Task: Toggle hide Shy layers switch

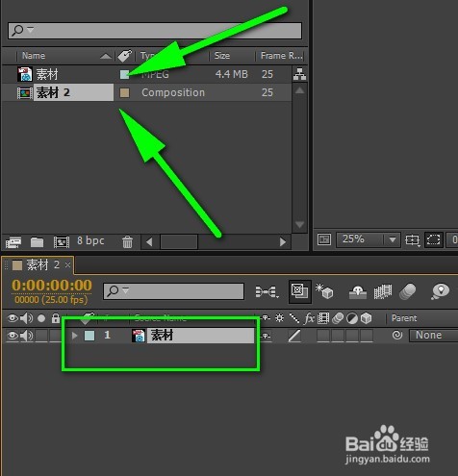Action: pos(358,291)
